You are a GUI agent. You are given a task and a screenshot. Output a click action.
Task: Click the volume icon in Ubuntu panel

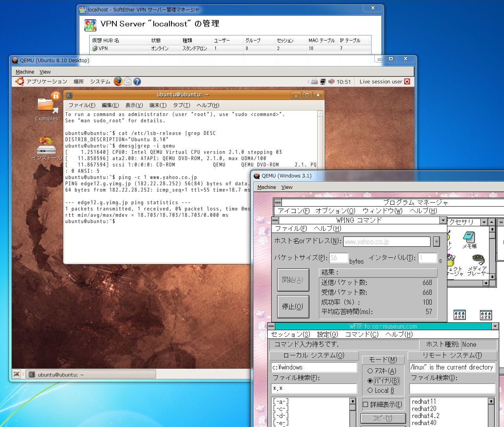click(331, 81)
